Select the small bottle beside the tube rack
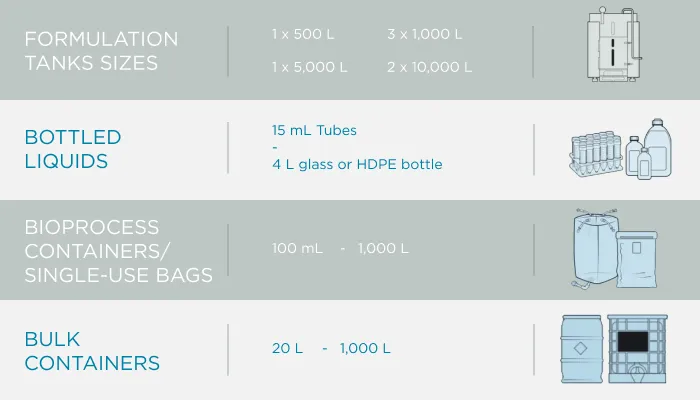 [634, 156]
